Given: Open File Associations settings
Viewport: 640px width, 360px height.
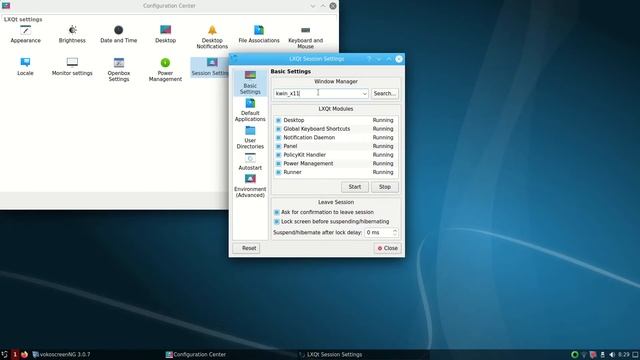Looking at the screenshot, I should click(259, 34).
